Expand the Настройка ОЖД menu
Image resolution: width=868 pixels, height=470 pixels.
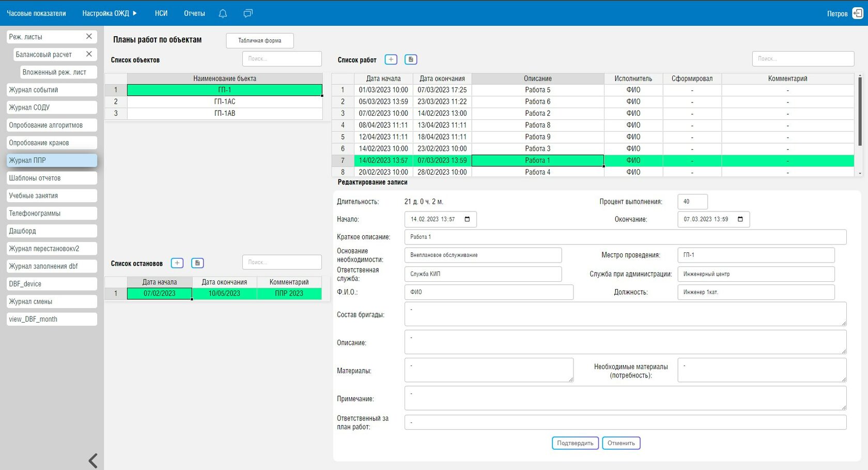coord(110,13)
